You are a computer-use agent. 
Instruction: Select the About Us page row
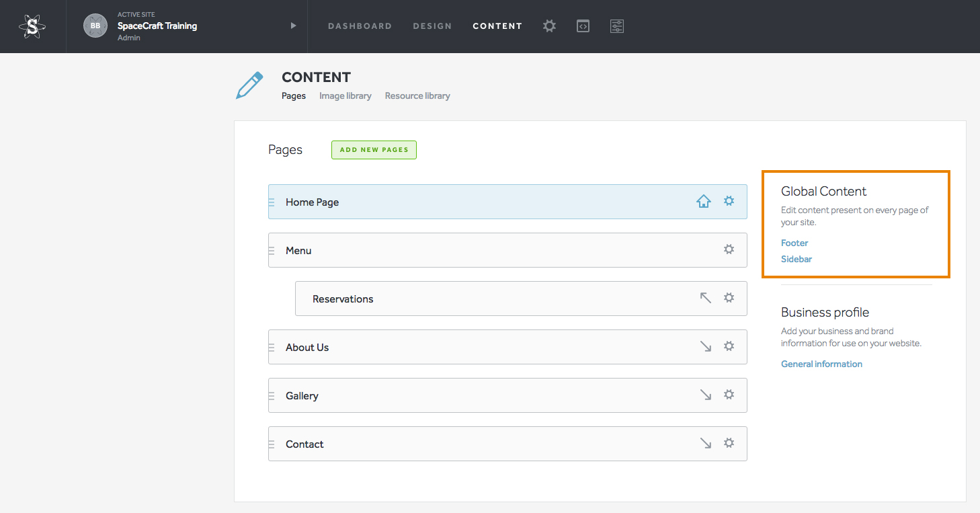coord(507,347)
